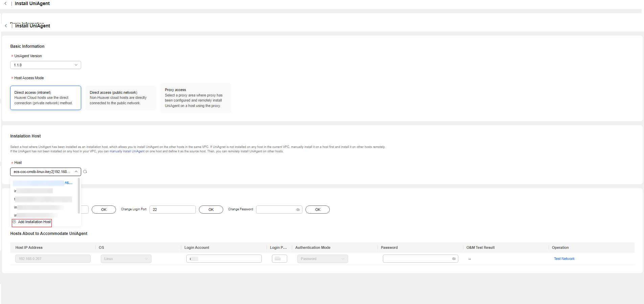Open the OS dropdown showing Linux
644x304 pixels.
pos(126,259)
